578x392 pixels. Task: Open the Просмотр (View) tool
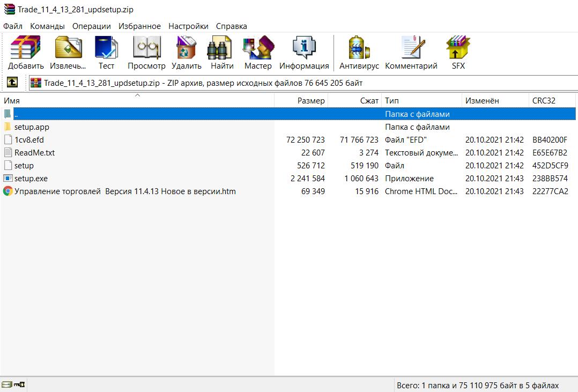[146, 53]
